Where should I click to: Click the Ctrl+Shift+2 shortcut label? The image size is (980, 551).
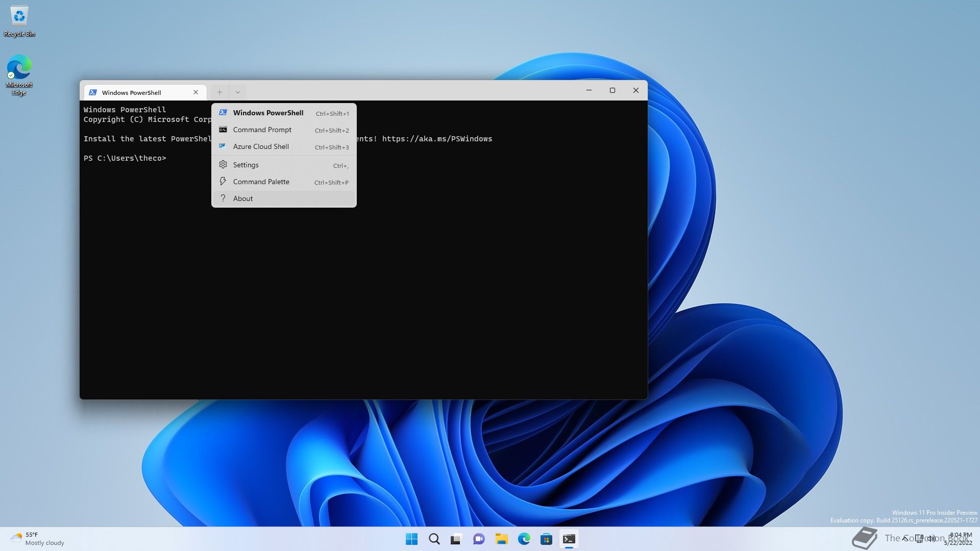coord(332,131)
